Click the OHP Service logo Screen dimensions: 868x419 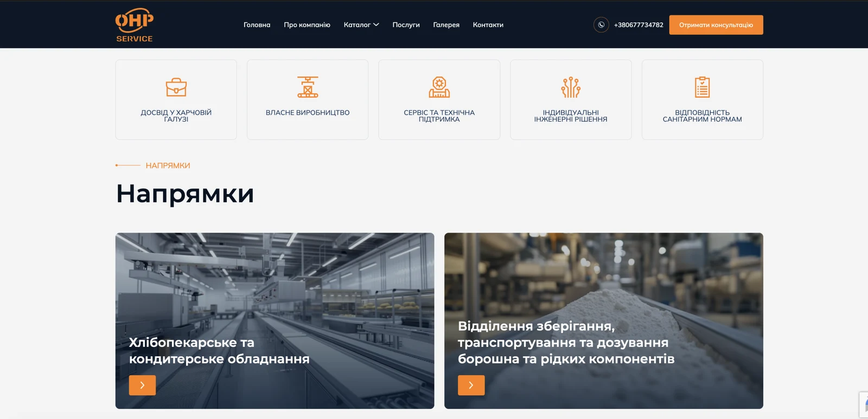click(135, 25)
